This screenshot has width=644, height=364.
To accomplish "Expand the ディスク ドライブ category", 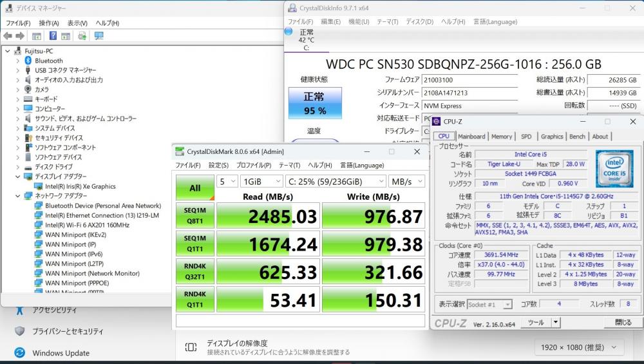I will (x=17, y=167).
